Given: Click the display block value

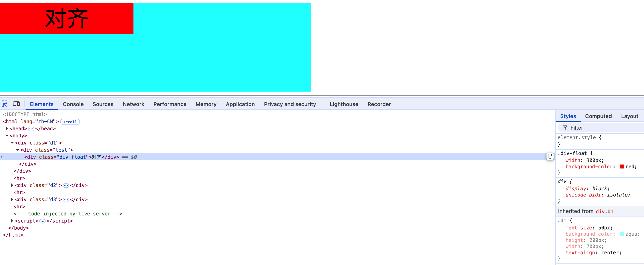Looking at the screenshot, I should click(600, 189).
